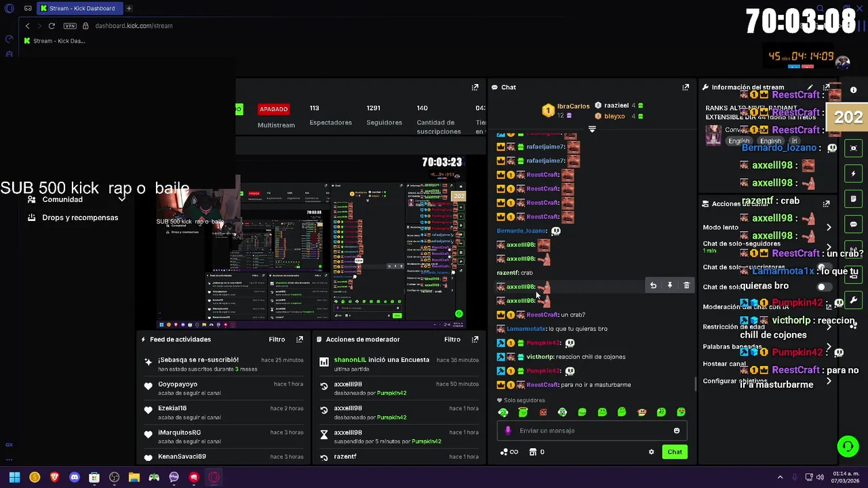Click the lightning bolt icon in right rail
Screen dimensions: 868x488
tap(854, 174)
